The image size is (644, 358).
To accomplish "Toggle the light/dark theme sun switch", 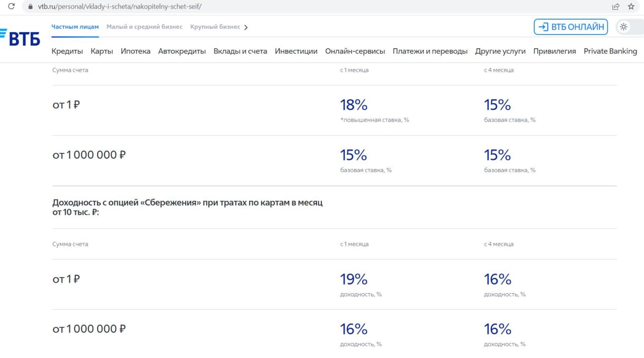I will tap(624, 27).
